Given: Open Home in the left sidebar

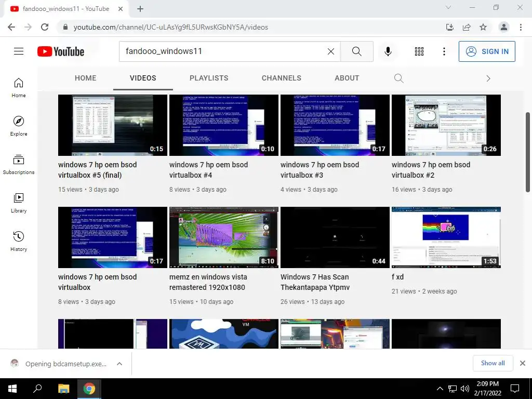Looking at the screenshot, I should [x=19, y=88].
